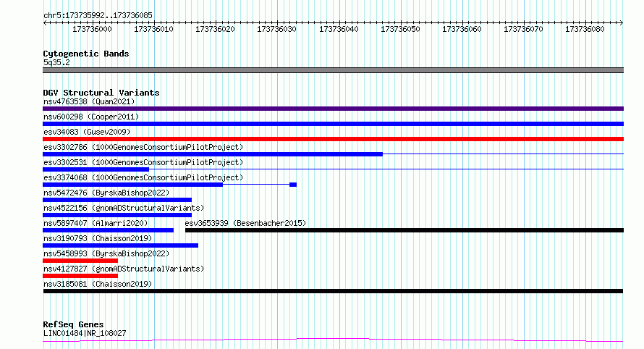Screen dimensions: 644x349
Task: Open variant nsv4127827 (gnomADStructuralVariants) label
Action: 124,269
